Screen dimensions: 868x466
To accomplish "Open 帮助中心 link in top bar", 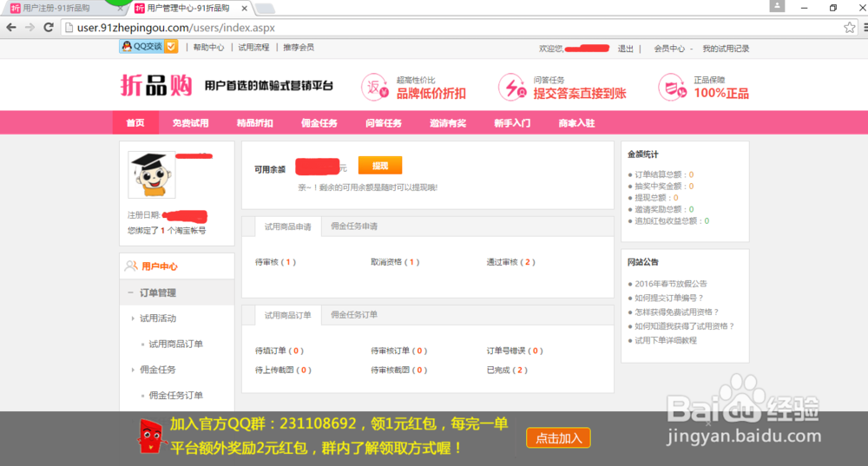I will [x=208, y=48].
